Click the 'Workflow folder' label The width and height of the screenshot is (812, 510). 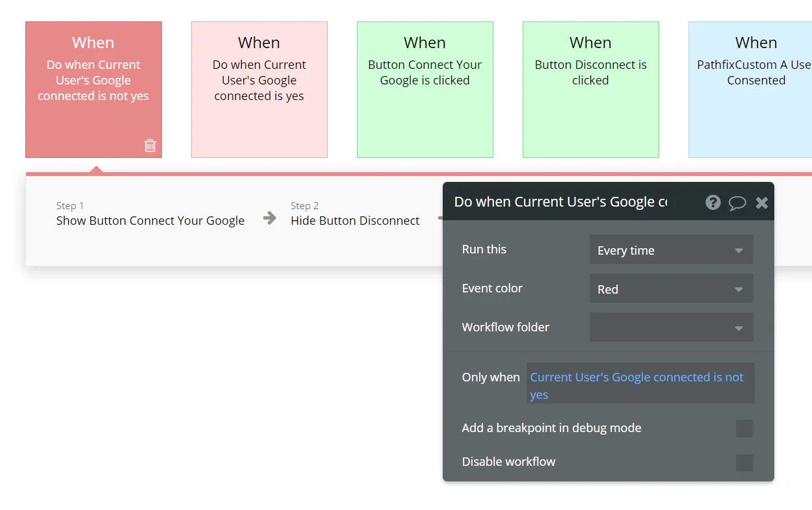(x=506, y=327)
